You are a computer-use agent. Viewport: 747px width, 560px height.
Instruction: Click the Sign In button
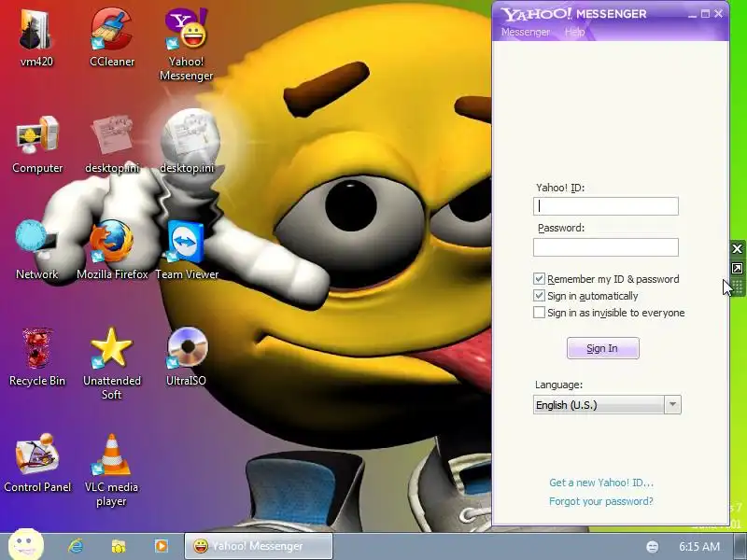602,348
